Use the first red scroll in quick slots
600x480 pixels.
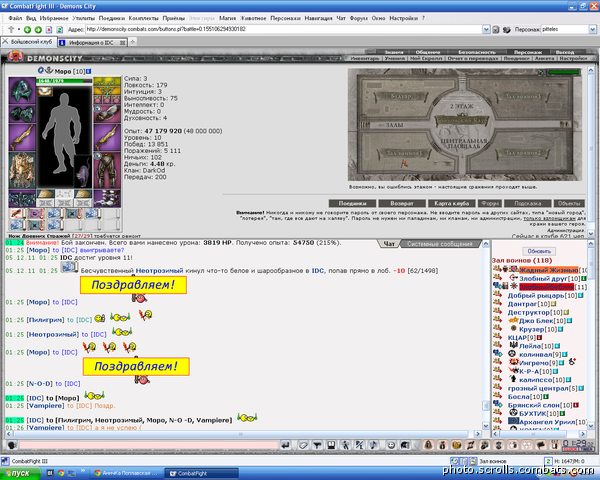click(16, 214)
